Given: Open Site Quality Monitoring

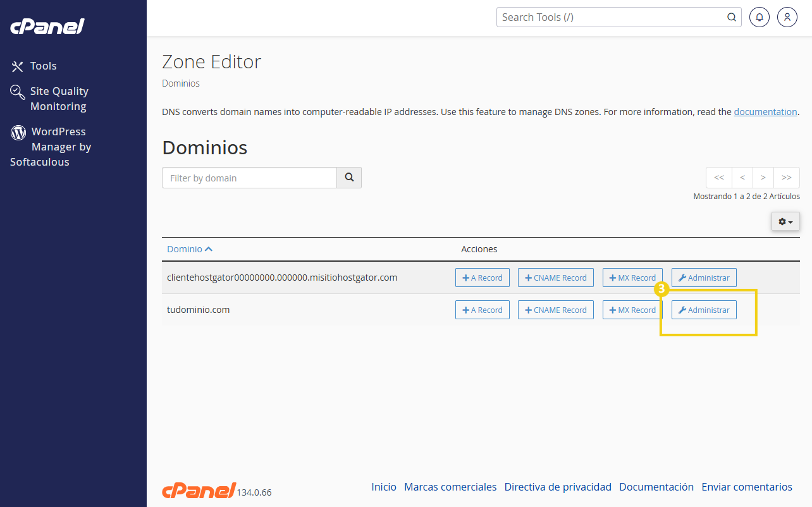Looking at the screenshot, I should [51, 99].
